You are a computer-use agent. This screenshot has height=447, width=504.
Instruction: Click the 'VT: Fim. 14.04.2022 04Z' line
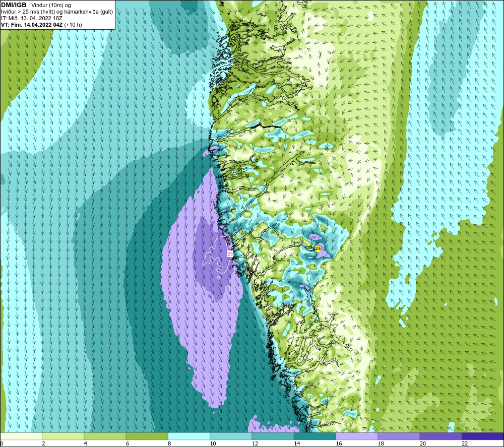pyautogui.click(x=32, y=25)
